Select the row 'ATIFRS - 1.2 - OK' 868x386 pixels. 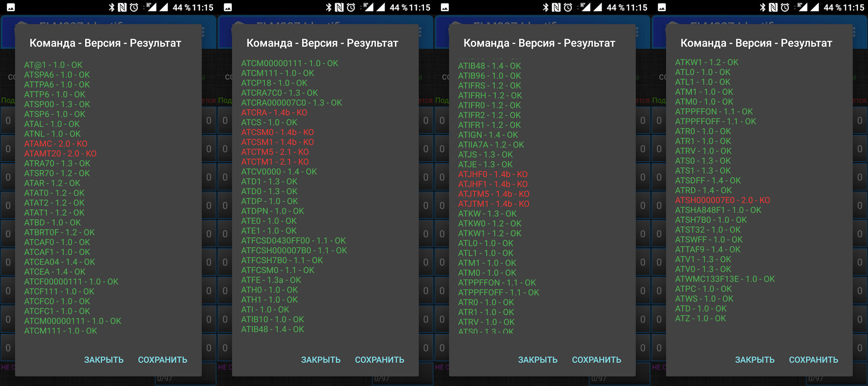tap(490, 86)
